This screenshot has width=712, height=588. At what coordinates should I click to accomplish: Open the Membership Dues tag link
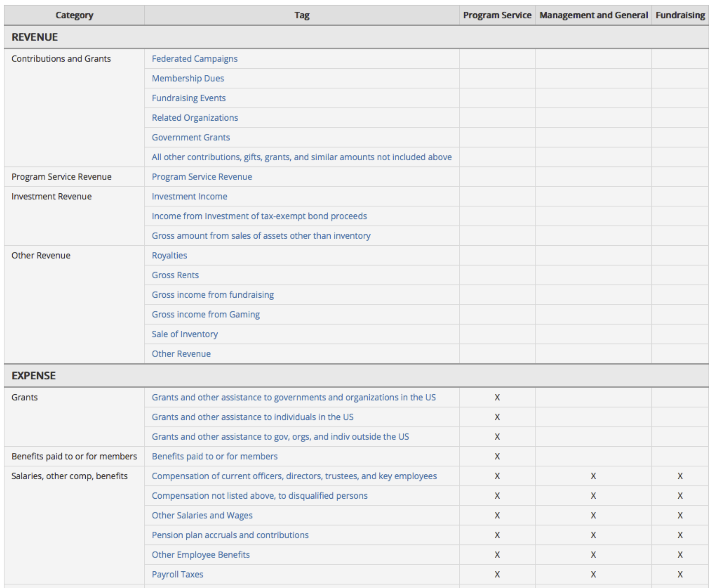pyautogui.click(x=188, y=78)
